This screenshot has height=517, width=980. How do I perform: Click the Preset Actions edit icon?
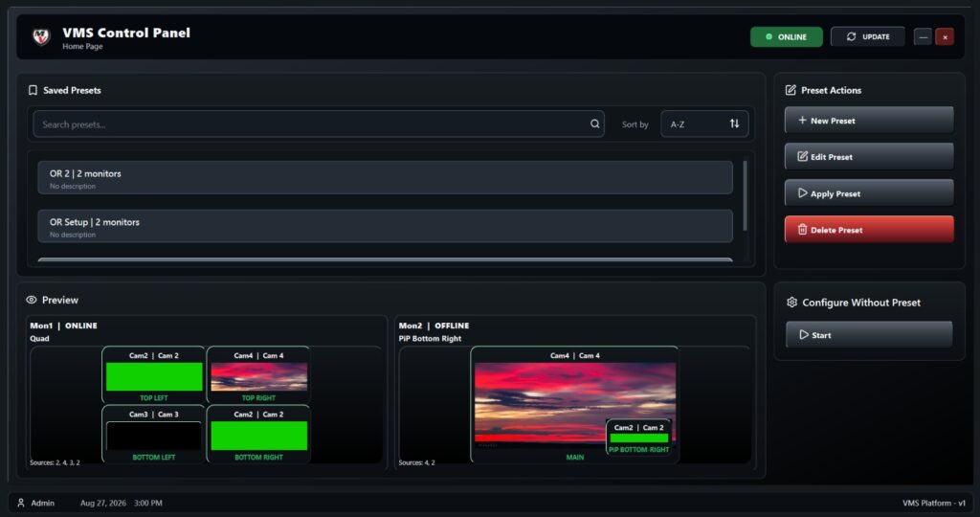791,90
